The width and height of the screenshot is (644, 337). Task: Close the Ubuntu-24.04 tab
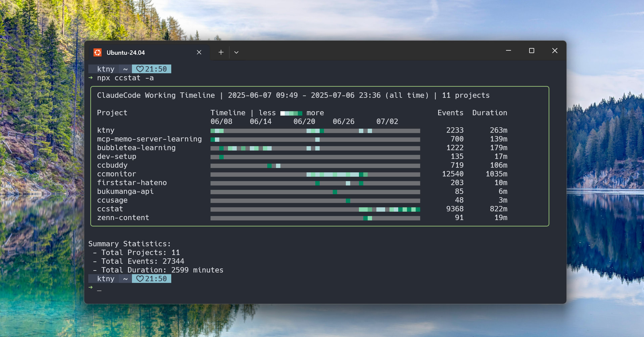click(199, 52)
